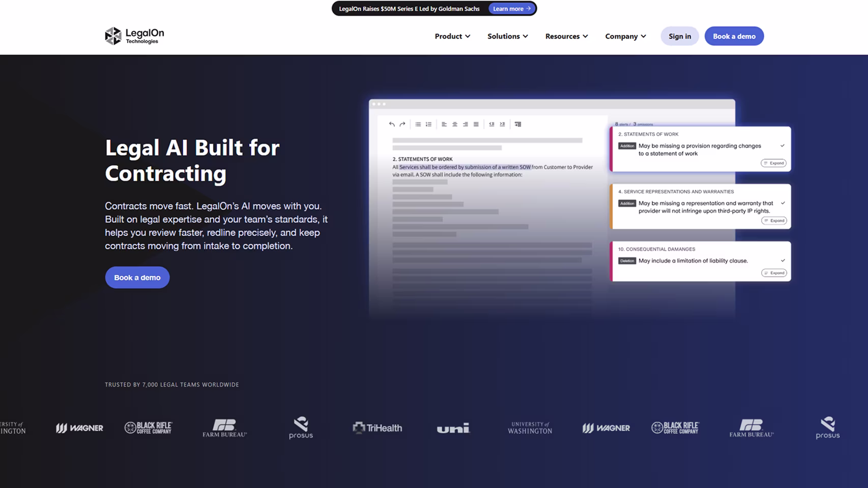The height and width of the screenshot is (488, 868).
Task: Check off the Statements of Work alert checkmark
Action: point(783,146)
